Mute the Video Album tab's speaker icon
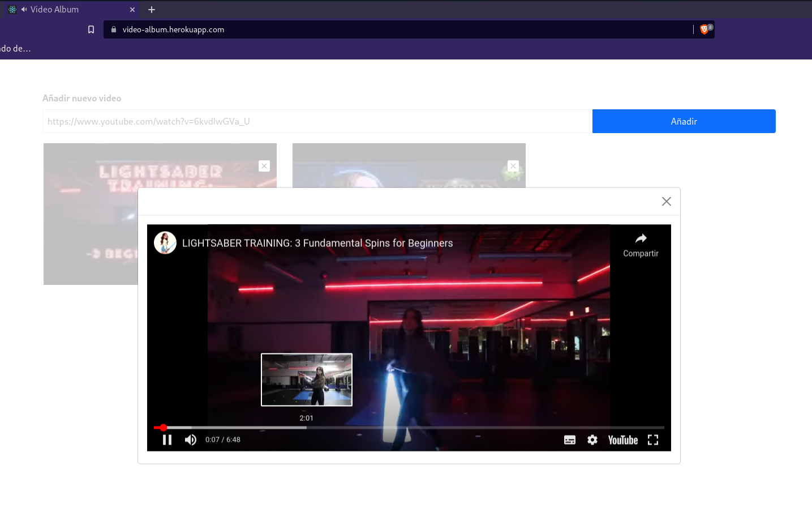Screen dimensions: 812x529 (x=24, y=9)
